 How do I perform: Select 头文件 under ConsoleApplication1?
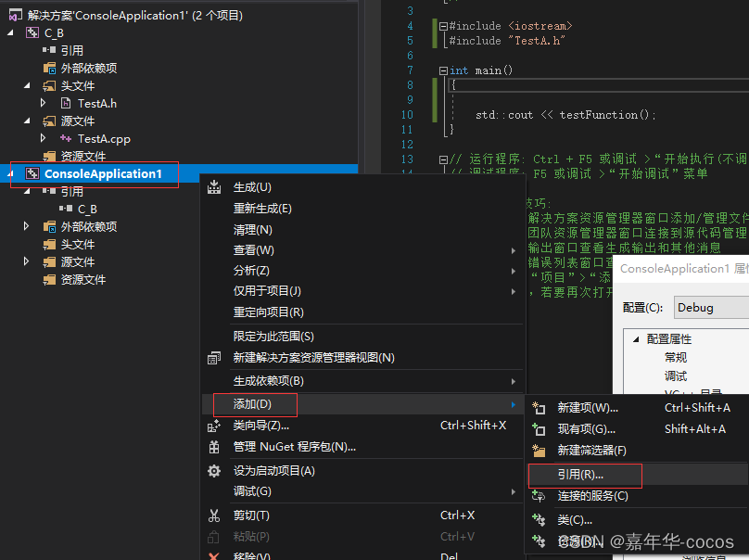coord(77,244)
